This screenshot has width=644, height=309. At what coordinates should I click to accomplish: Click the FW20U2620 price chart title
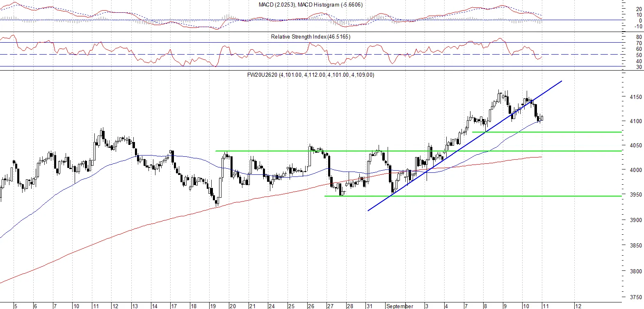pyautogui.click(x=311, y=75)
